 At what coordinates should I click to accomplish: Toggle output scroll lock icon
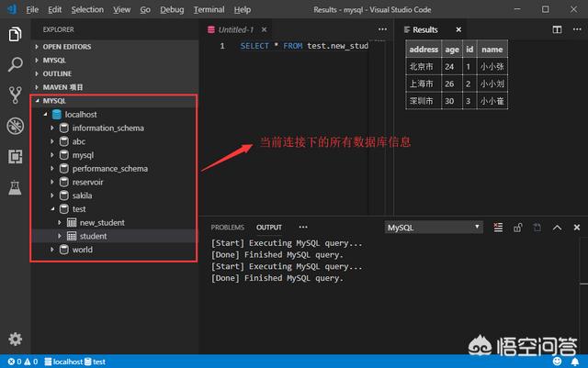point(518,227)
